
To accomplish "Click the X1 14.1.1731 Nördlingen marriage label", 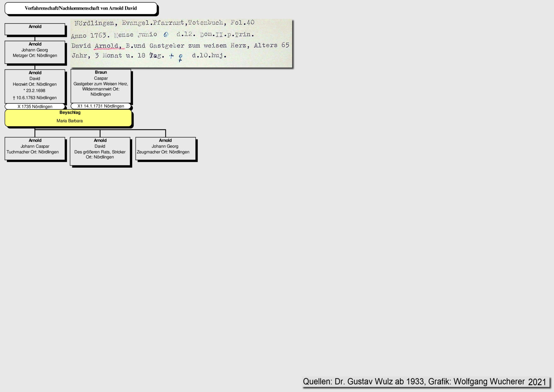I will tap(101, 106).
